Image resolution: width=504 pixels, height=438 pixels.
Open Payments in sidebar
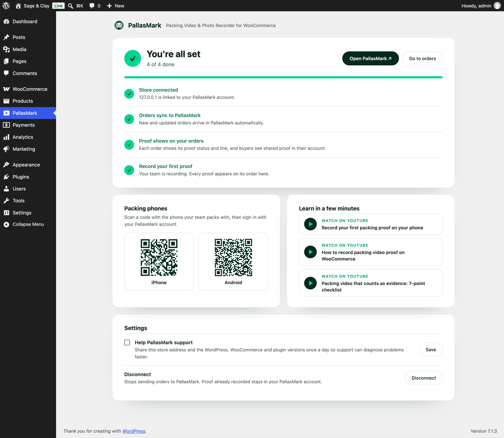click(x=28, y=125)
